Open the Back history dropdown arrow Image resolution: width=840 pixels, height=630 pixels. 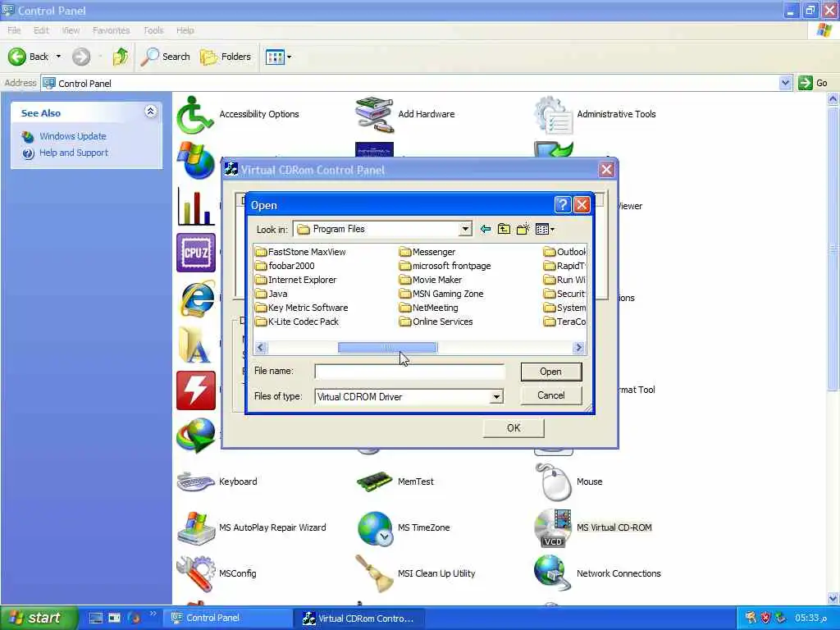(x=58, y=57)
